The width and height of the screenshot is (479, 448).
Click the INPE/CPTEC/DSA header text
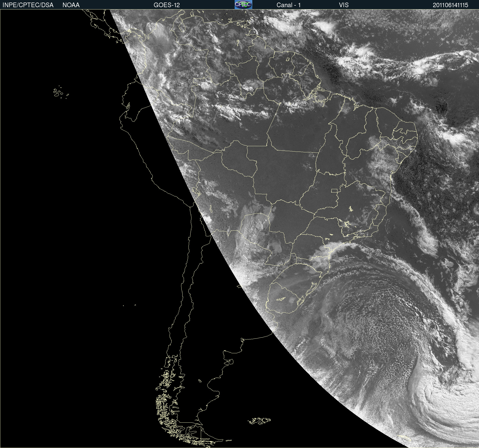pyautogui.click(x=28, y=5)
